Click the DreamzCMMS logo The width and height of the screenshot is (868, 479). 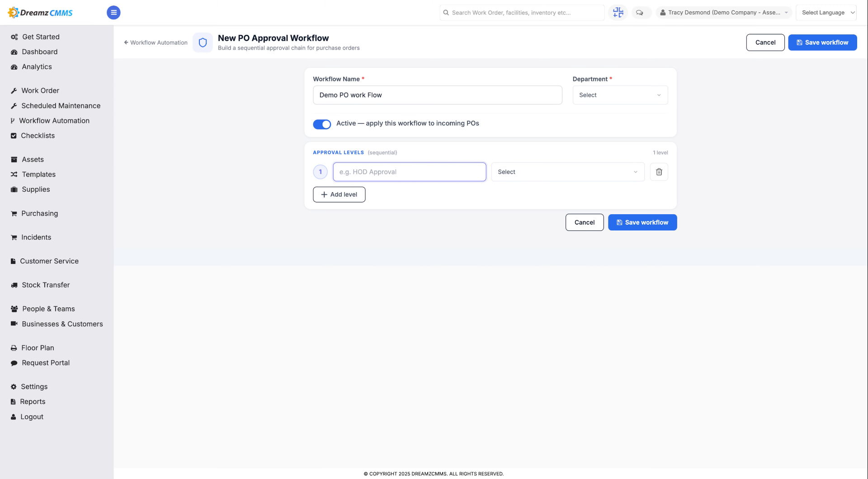[x=40, y=13]
